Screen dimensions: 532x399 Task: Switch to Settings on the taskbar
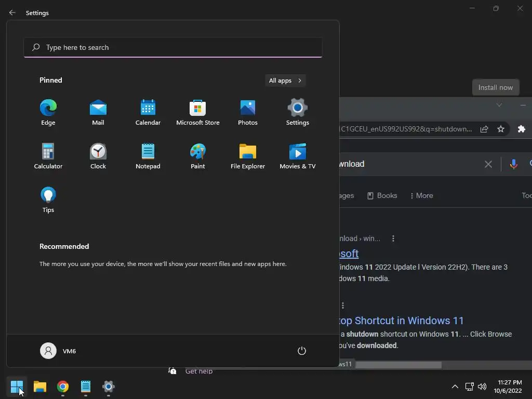click(x=109, y=387)
